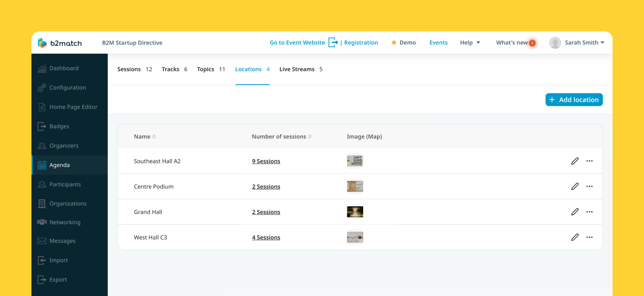Click the Organizers people icon

pos(42,146)
